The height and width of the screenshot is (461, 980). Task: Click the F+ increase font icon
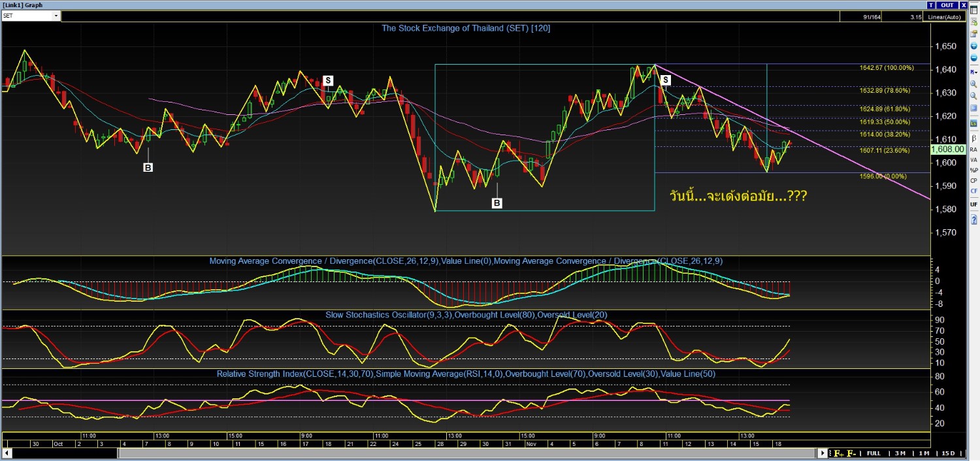tap(839, 453)
